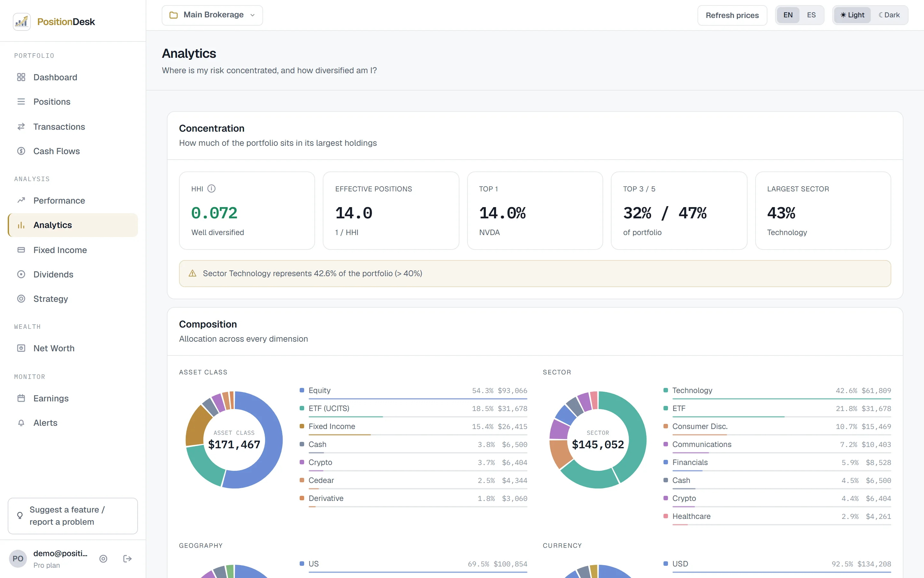
Task: Open account settings icon next to demo email
Action: [x=103, y=559]
